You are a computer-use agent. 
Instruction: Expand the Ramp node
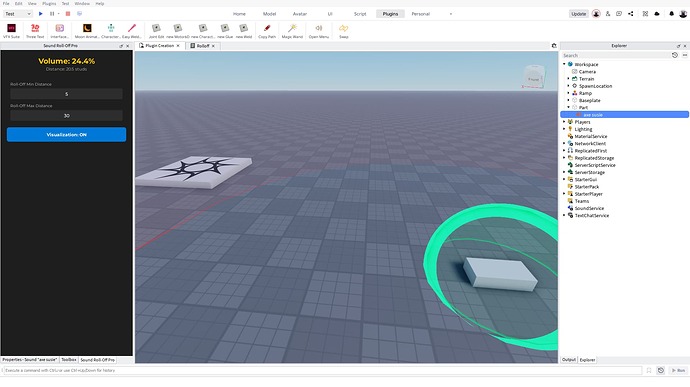coord(568,93)
